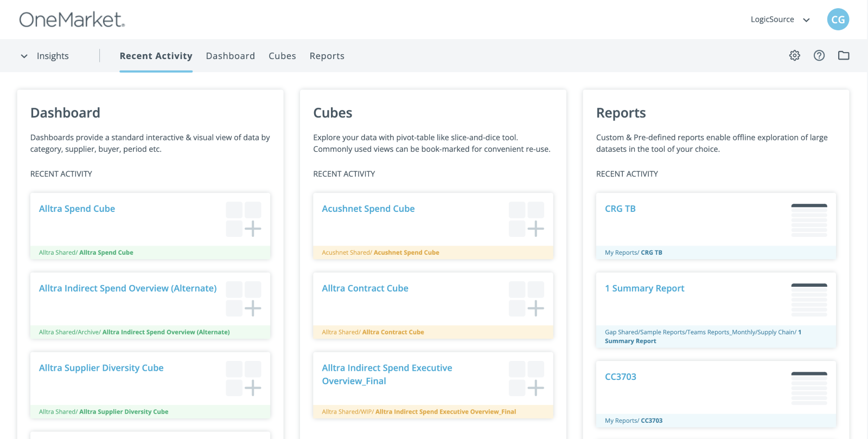Click report document icon for CC3703
This screenshot has width=868, height=439.
809,388
